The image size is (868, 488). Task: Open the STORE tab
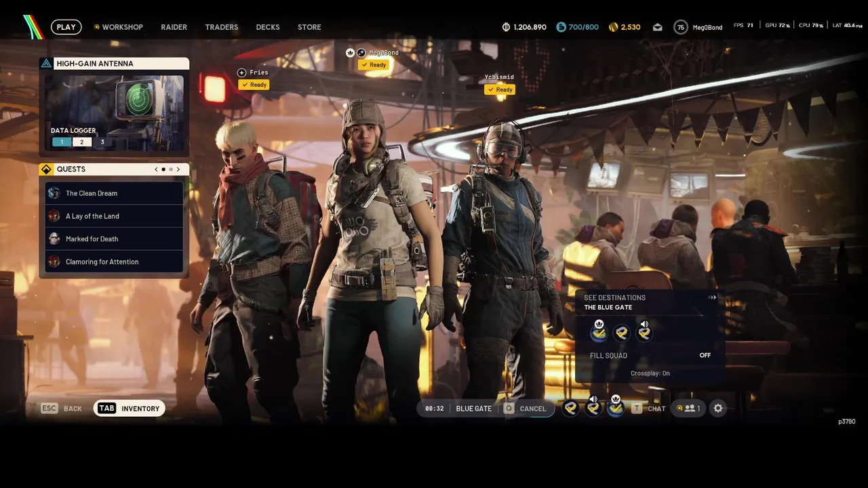309,27
